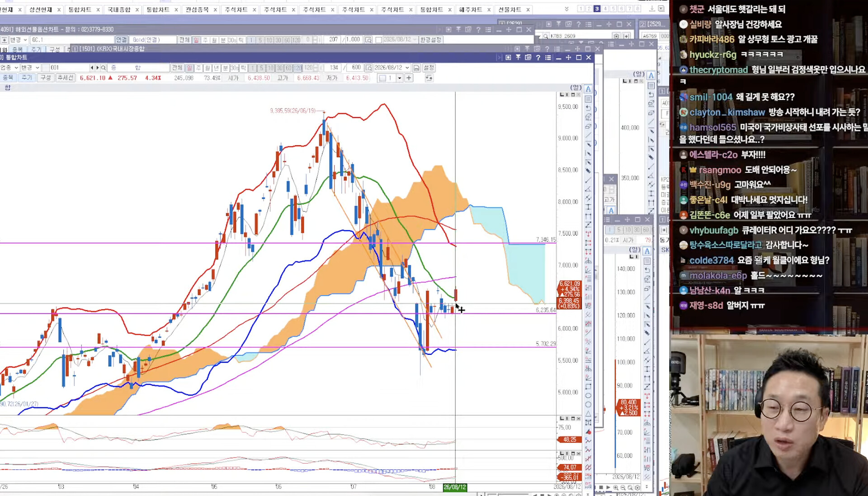This screenshot has width=868, height=496.
Task: Click the screen capture icon in 통합차트 title bar
Action: point(528,57)
